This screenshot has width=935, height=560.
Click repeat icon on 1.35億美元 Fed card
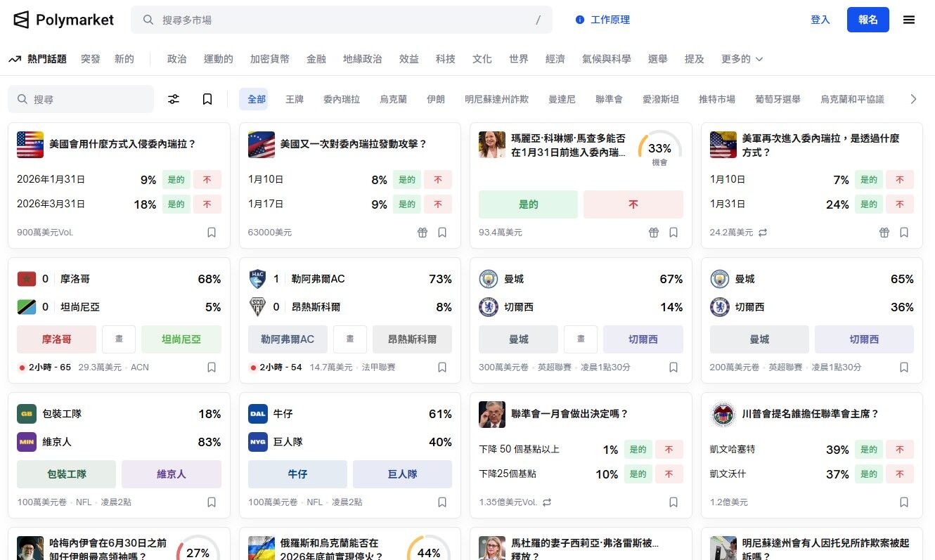pos(547,502)
